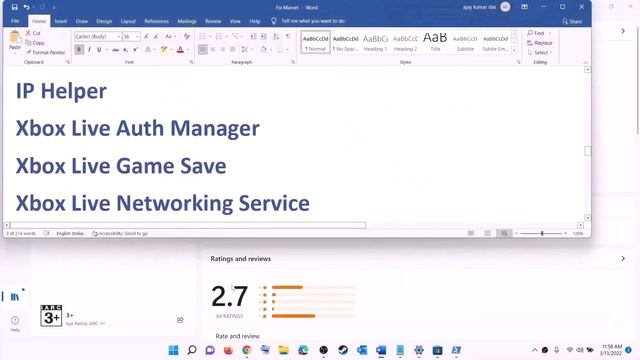
Task: Open Replace dialog
Action: (540, 43)
